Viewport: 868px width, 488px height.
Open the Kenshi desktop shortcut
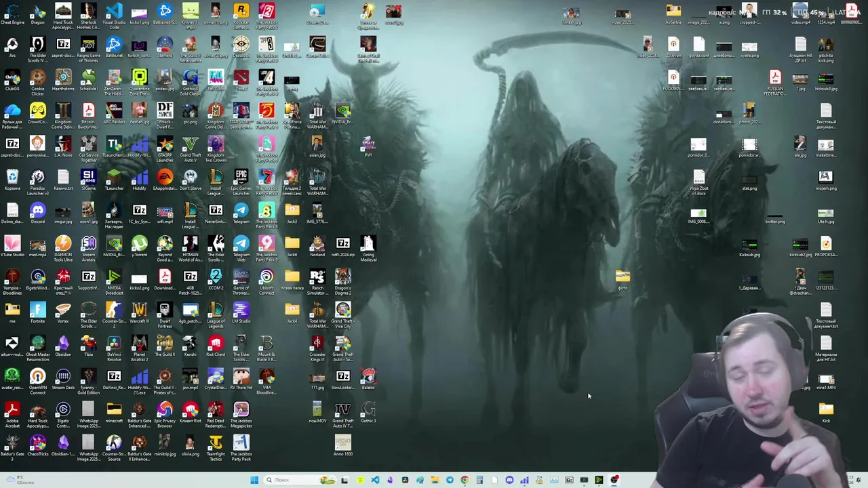(190, 346)
